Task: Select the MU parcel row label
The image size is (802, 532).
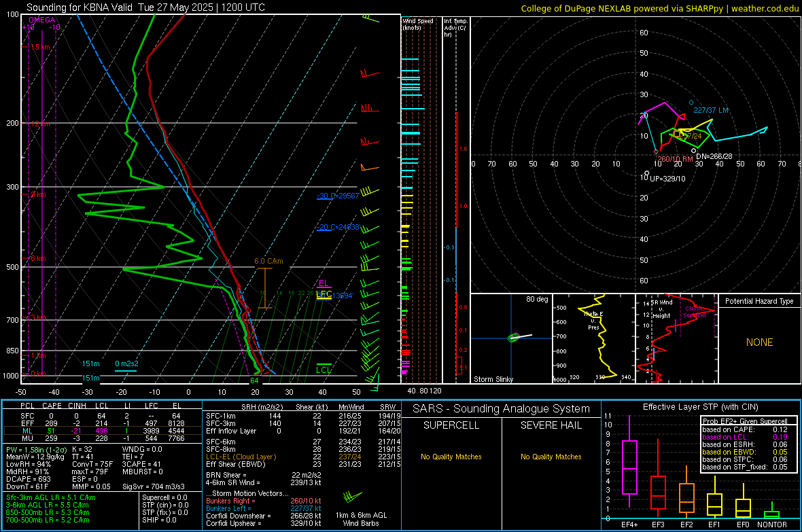Action: [27, 438]
